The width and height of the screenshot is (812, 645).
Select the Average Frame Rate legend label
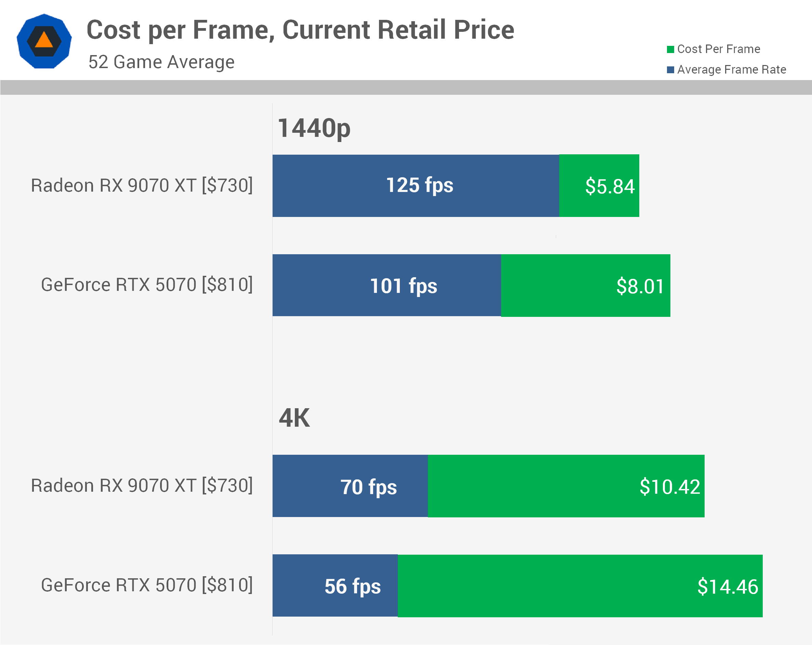point(731,69)
